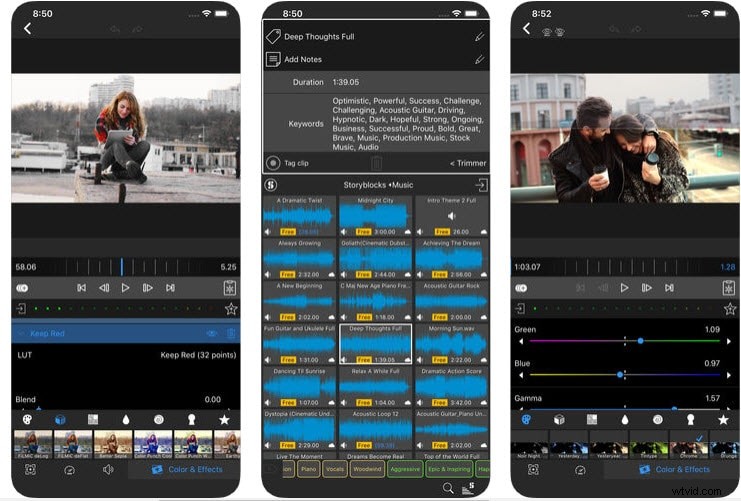This screenshot has height=501, width=741.
Task: Expand the Storyblocks Music source dropdown
Action: coord(378,185)
